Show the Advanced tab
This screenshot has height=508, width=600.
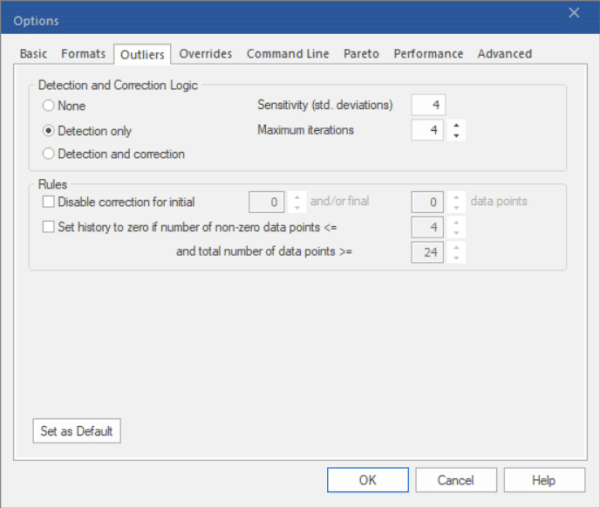504,54
